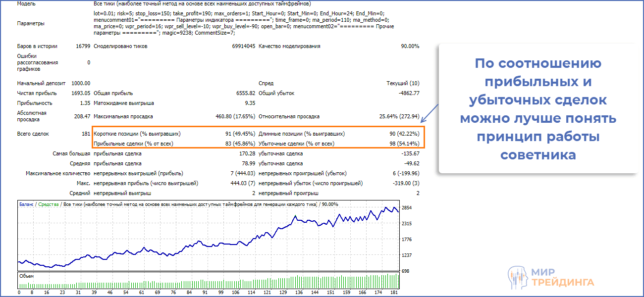This screenshot has height=297, width=644.
Task: Click the МИР ТРЕЙДИНГА logo text
Action: pos(562,278)
